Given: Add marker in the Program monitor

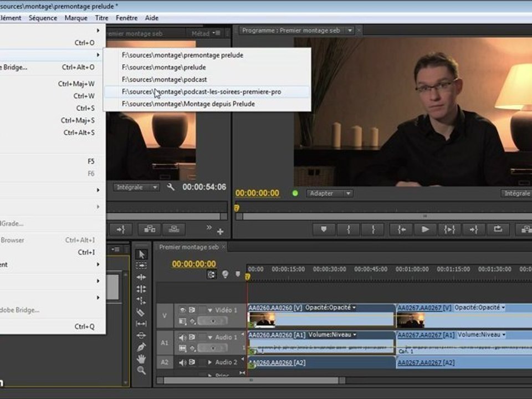Looking at the screenshot, I should (324, 229).
